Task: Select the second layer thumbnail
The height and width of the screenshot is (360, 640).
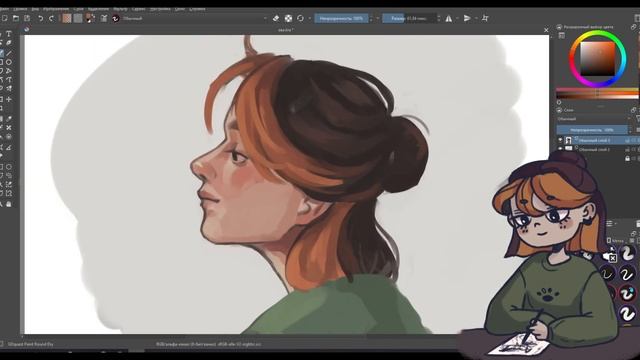Action: tap(569, 149)
